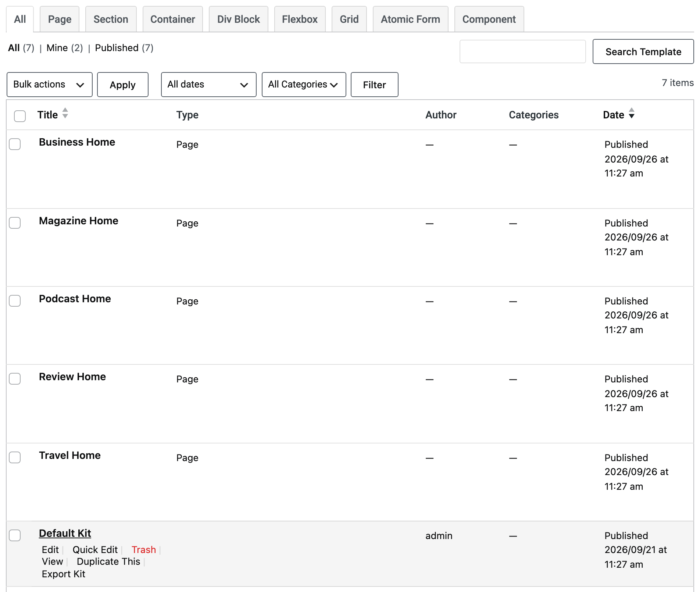The height and width of the screenshot is (592, 700).
Task: Focus the template search input field
Action: point(523,51)
